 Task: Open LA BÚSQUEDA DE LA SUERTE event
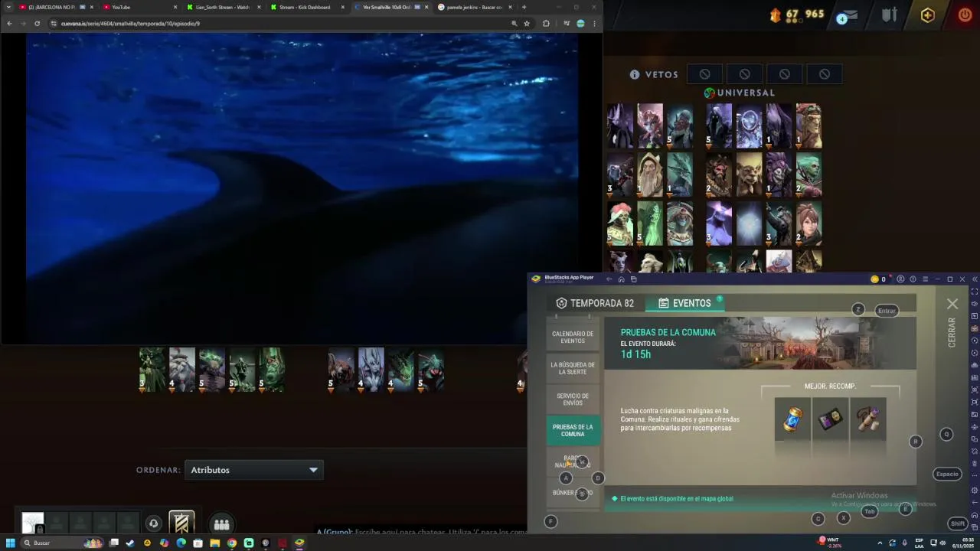573,368
